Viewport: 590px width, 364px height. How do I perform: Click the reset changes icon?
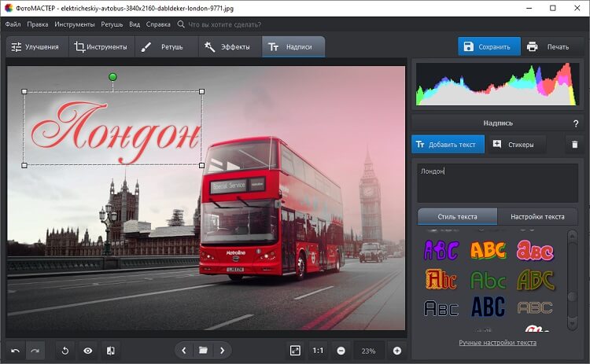coord(67,350)
